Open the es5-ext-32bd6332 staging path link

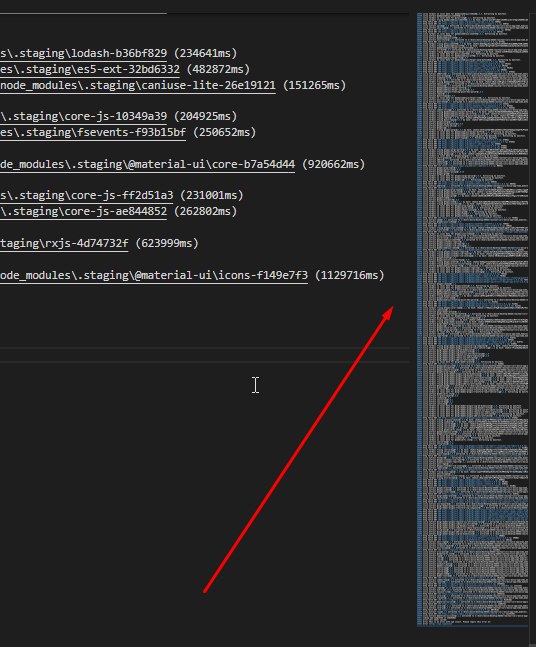click(90, 69)
